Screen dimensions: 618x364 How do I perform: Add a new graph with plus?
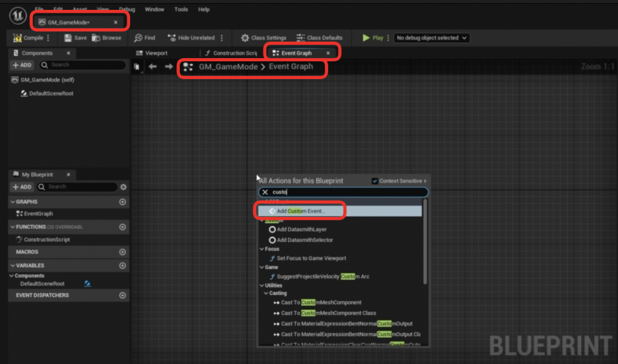pos(123,202)
